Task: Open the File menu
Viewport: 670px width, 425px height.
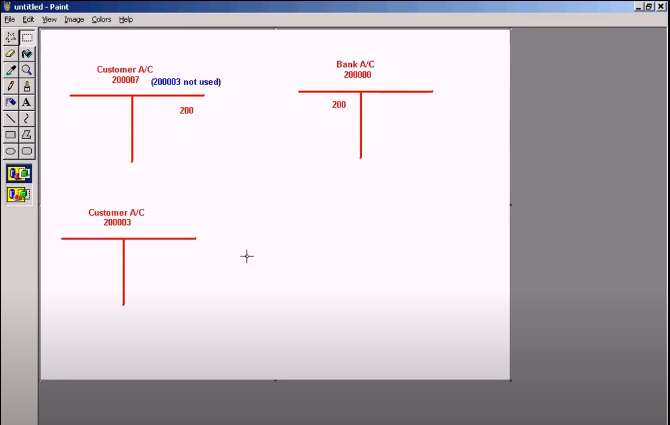Action: pyautogui.click(x=9, y=20)
